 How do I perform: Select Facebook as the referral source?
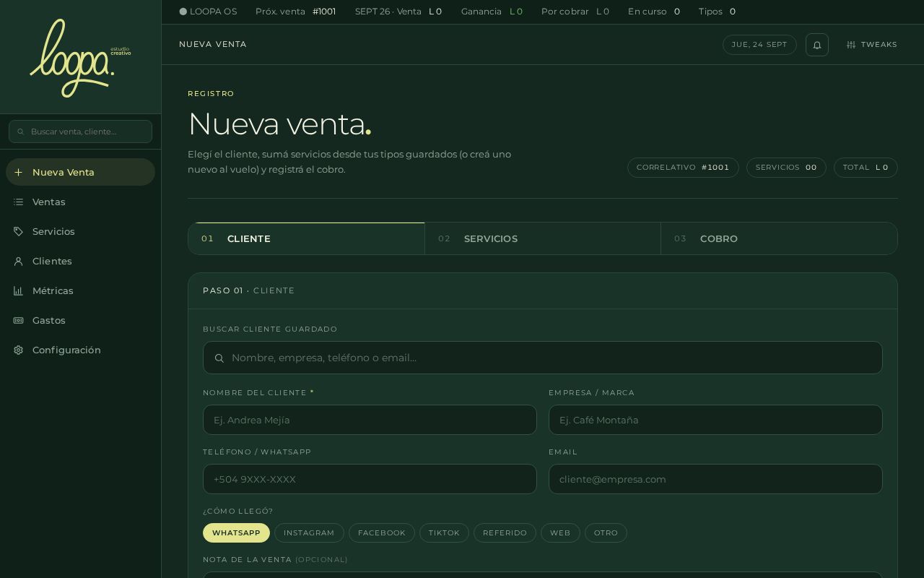(x=382, y=532)
